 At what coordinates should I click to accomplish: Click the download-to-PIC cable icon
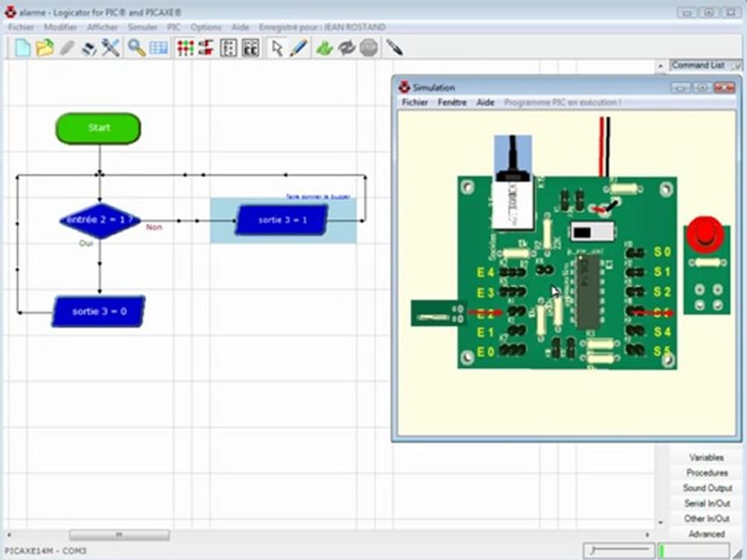(x=395, y=47)
